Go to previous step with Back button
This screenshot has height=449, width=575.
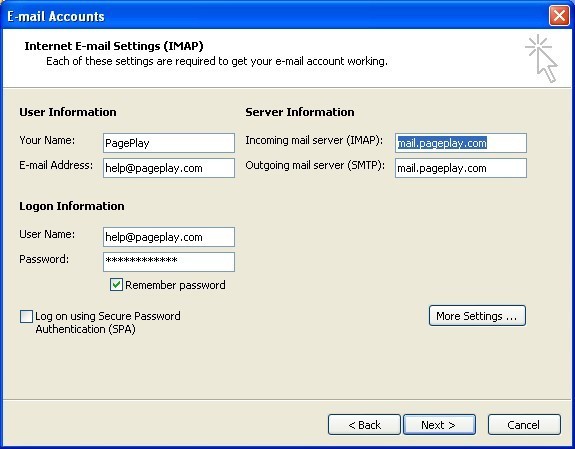pyautogui.click(x=364, y=425)
